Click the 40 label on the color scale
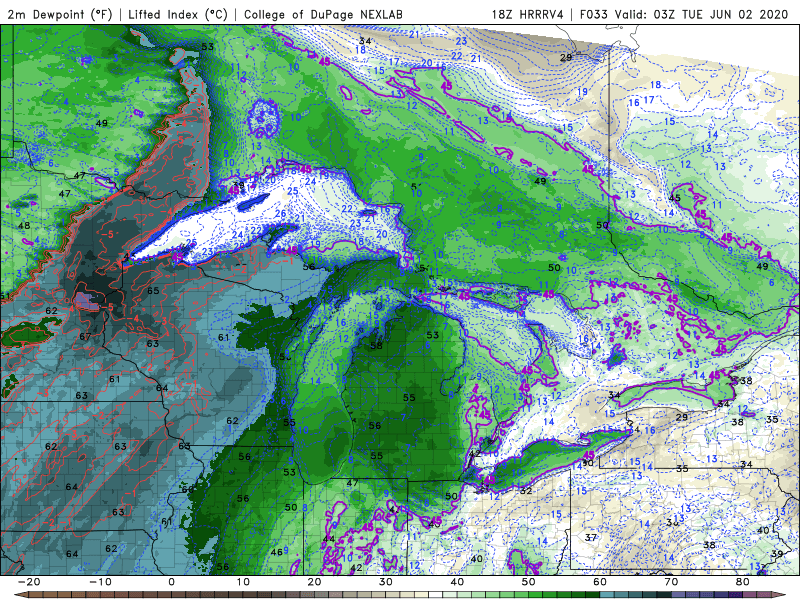800x600 pixels. [x=457, y=582]
